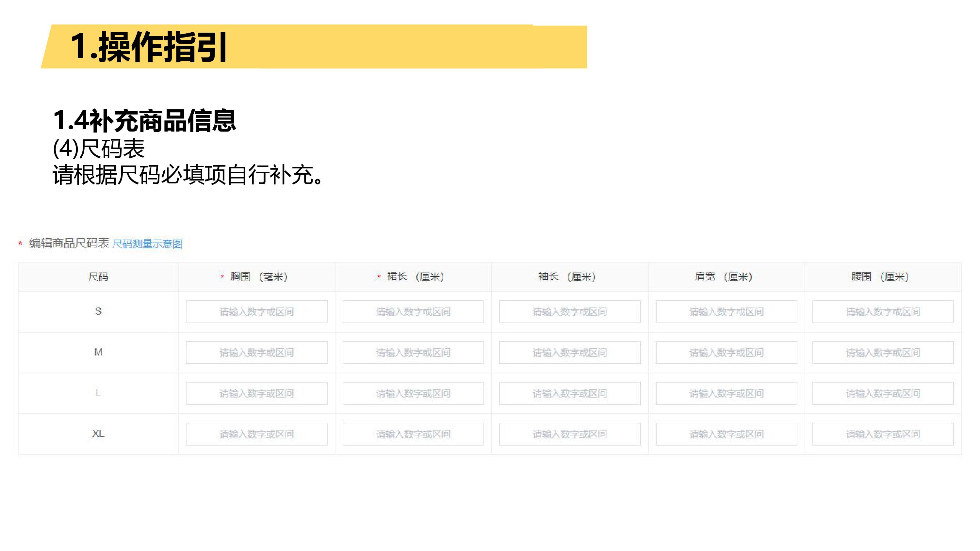Viewport: 980px width, 551px height.
Task: Select the 尺码 column header
Action: [98, 277]
